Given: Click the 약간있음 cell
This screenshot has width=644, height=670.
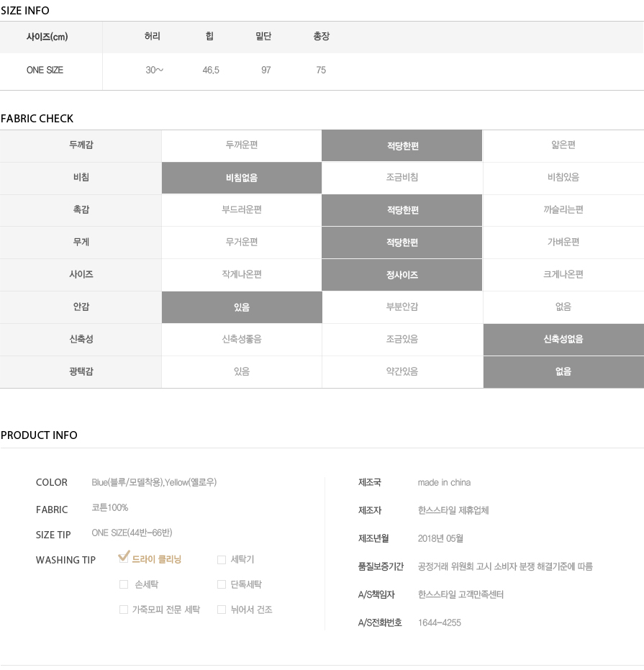Looking at the screenshot, I should coord(402,371).
